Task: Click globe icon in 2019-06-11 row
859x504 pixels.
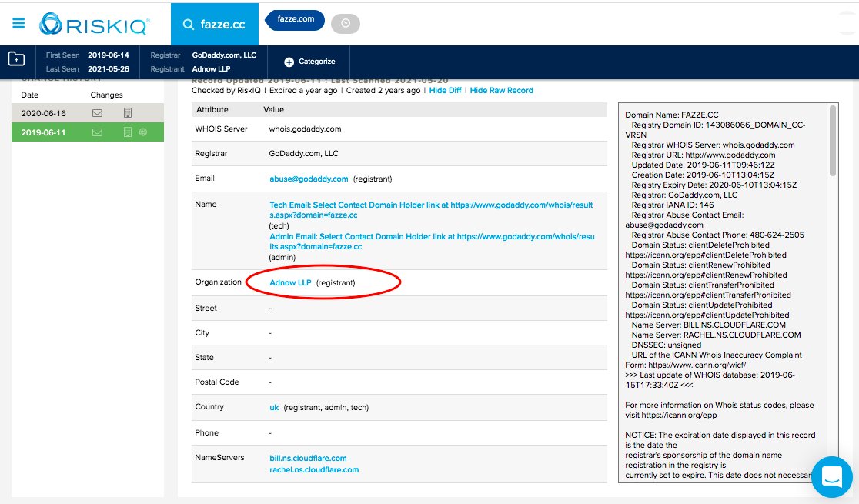Action: pyautogui.click(x=143, y=132)
